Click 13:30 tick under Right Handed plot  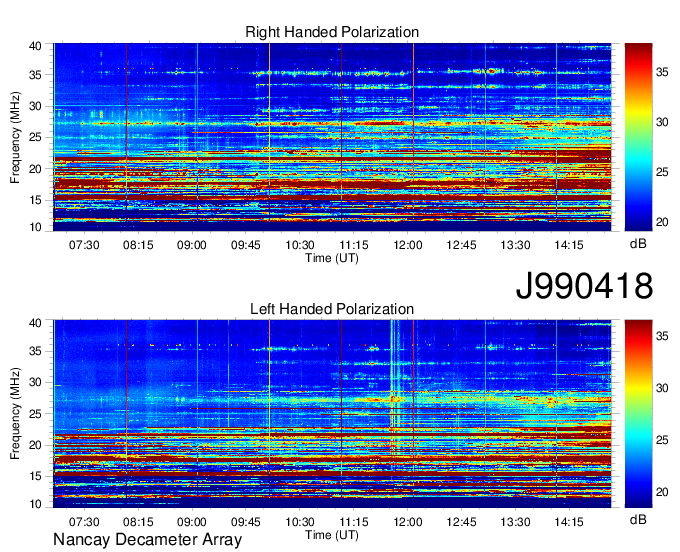pyautogui.click(x=515, y=245)
